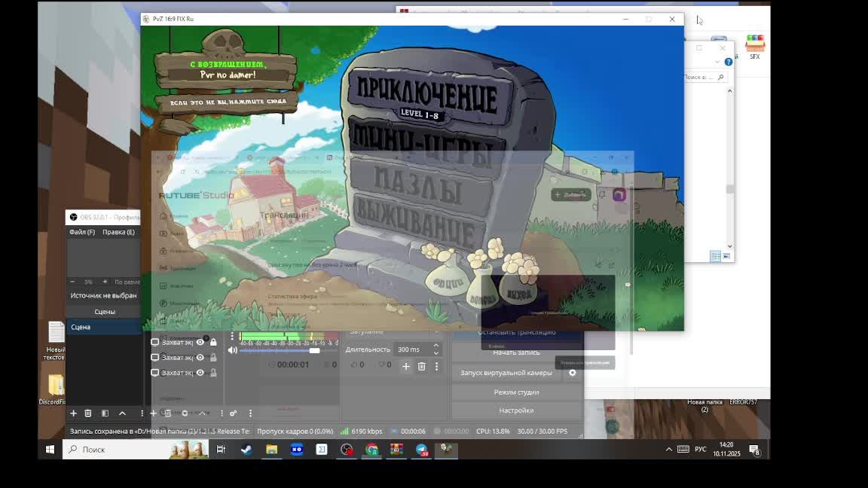This screenshot has height=488, width=868.
Task: Mute the audio channel via speaker icon
Action: (233, 349)
